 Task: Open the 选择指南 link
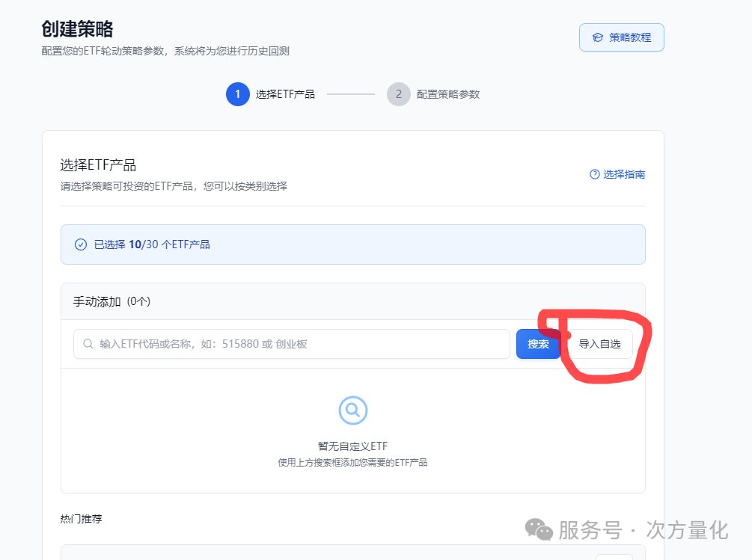pos(623,174)
